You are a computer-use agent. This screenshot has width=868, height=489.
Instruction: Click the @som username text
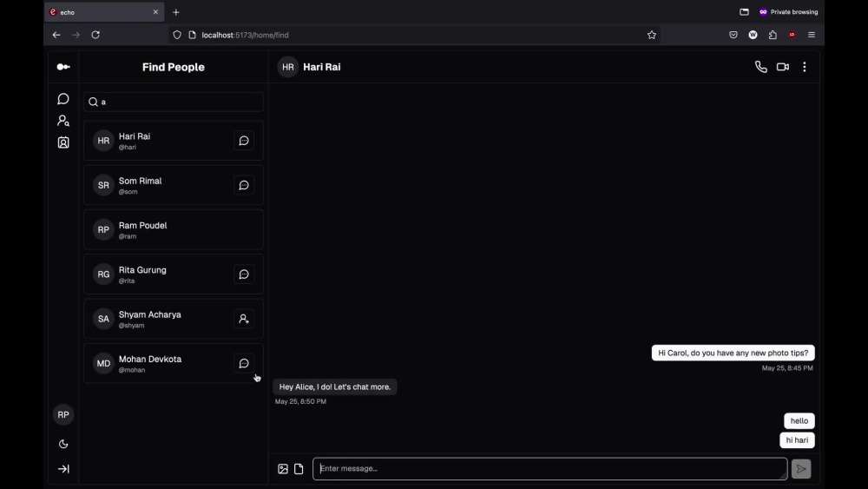[128, 192]
